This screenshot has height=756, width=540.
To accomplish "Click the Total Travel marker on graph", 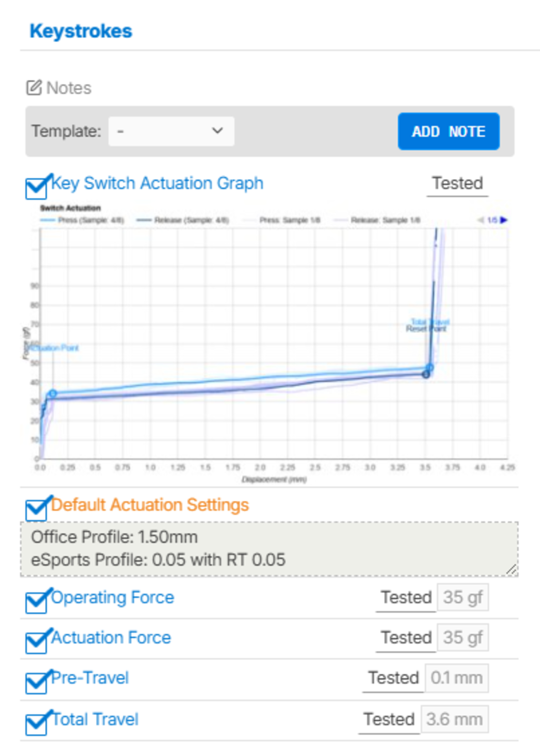I will pos(430,368).
